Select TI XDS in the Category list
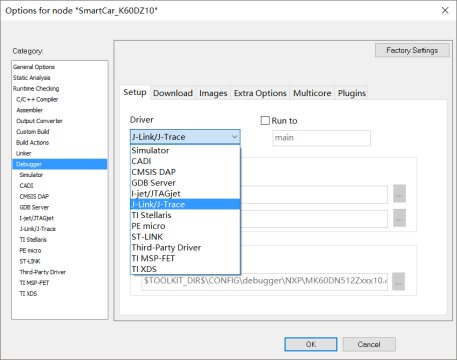Image resolution: width=457 pixels, height=360 pixels. click(28, 294)
